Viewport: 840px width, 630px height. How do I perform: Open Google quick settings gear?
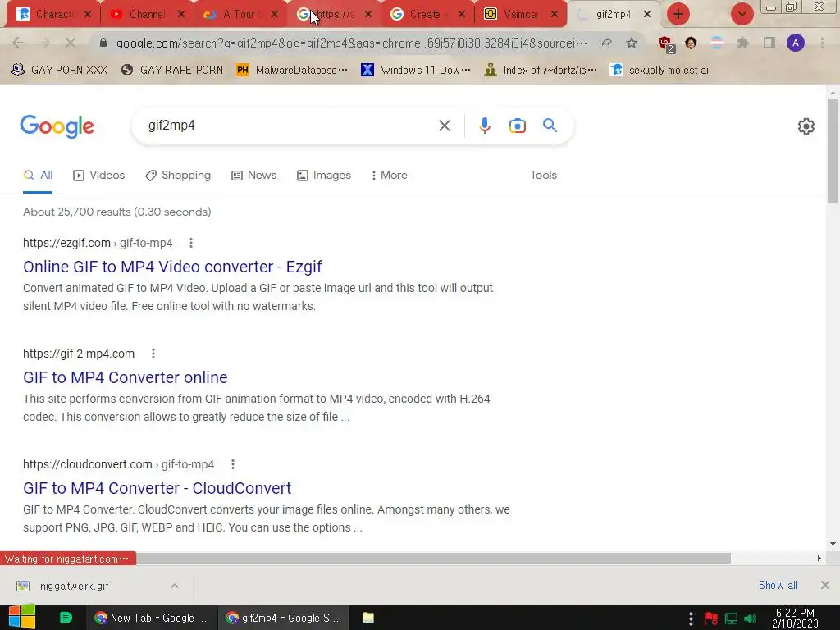(806, 126)
